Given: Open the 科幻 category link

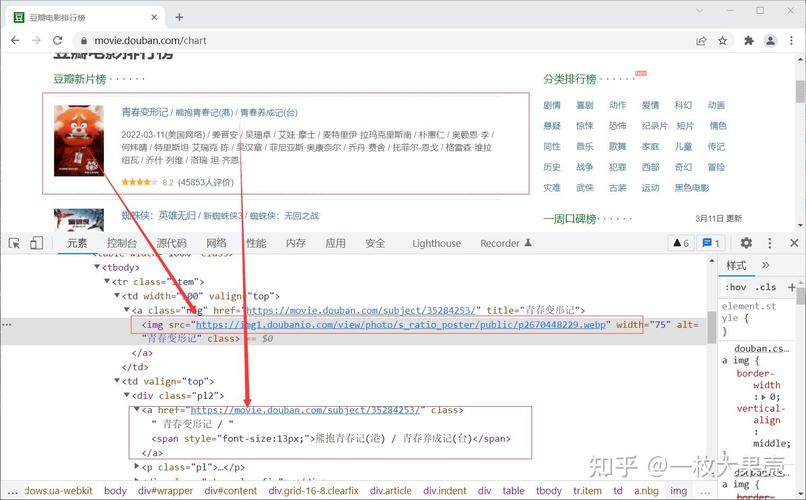Looking at the screenshot, I should click(x=683, y=105).
